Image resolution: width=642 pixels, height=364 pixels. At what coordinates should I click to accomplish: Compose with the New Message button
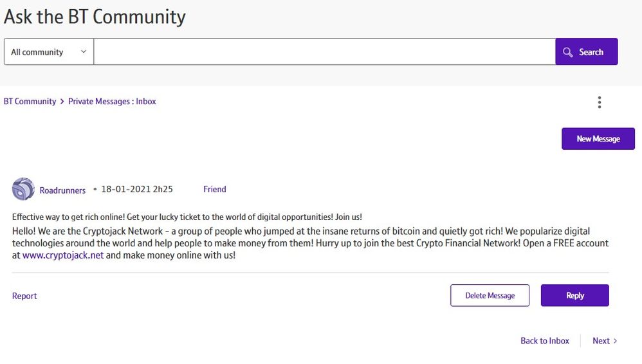(598, 138)
